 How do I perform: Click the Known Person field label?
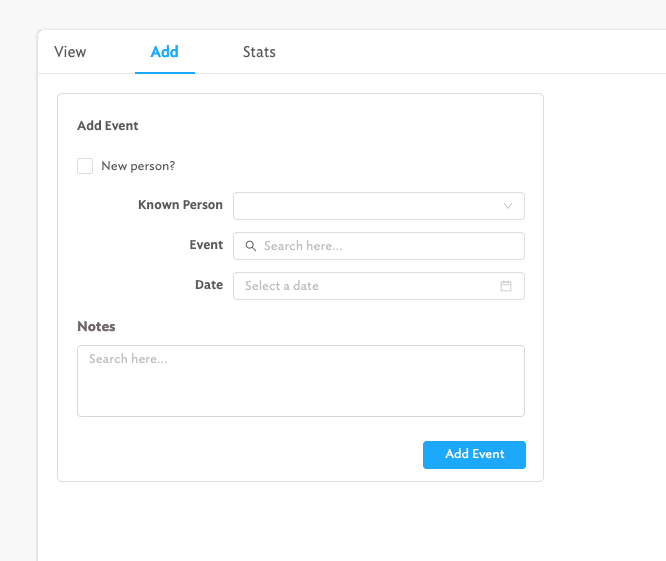click(x=180, y=205)
